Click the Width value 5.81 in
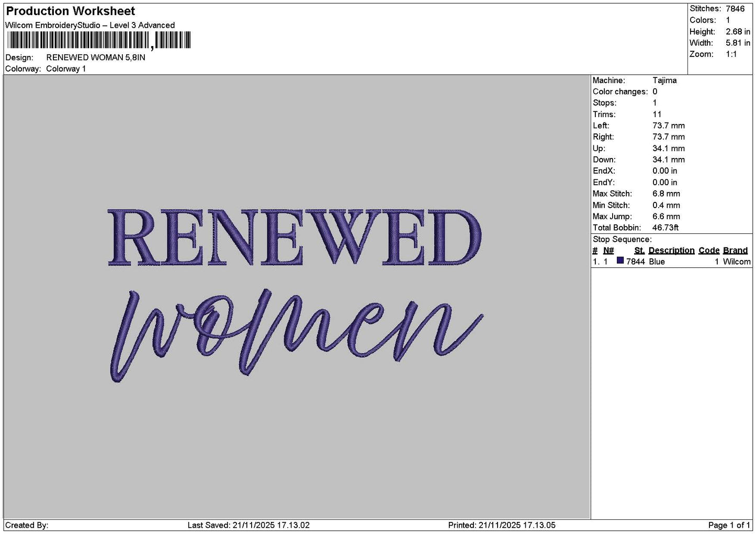 point(738,43)
